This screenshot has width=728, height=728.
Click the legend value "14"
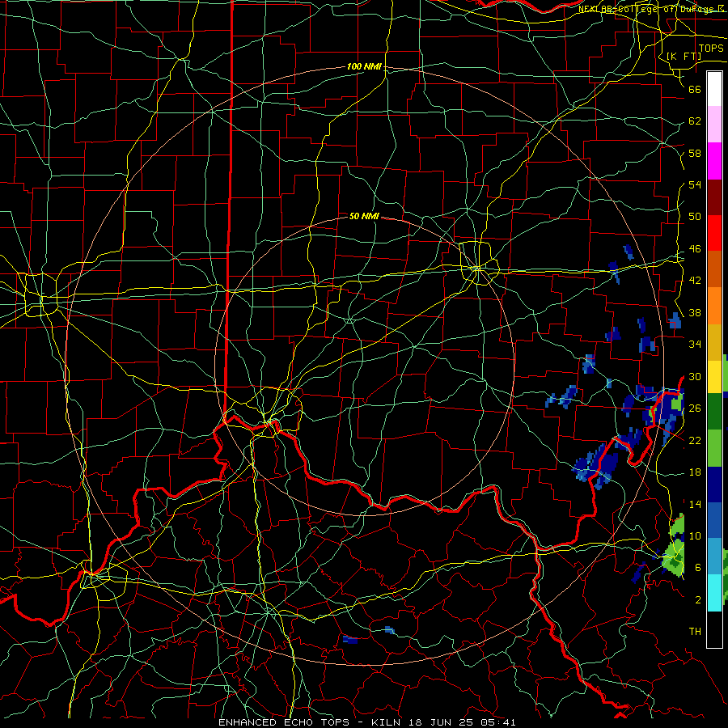pos(695,504)
